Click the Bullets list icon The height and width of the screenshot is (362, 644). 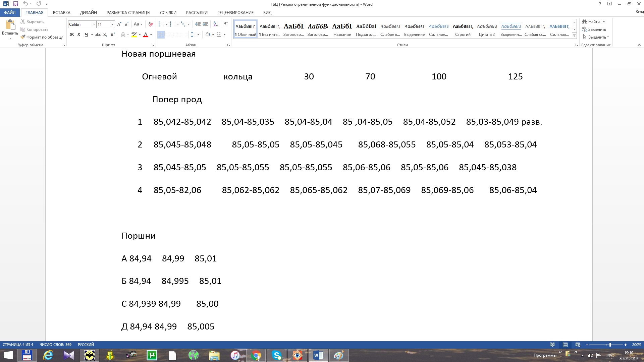(161, 24)
